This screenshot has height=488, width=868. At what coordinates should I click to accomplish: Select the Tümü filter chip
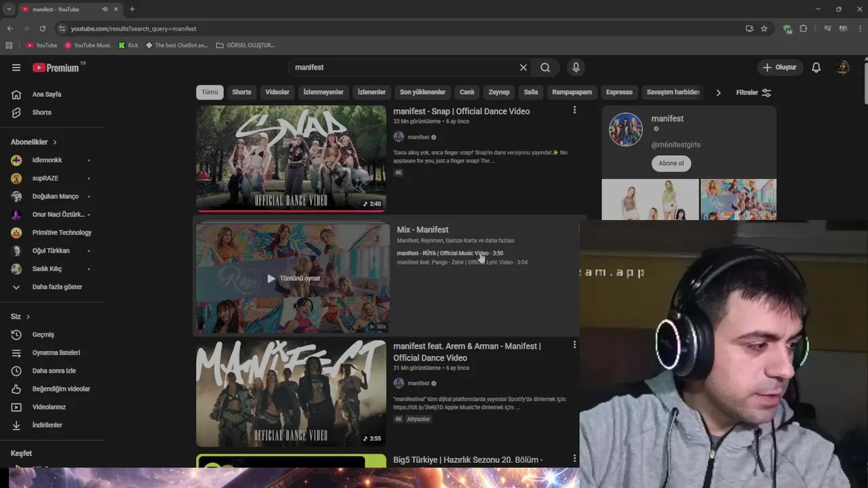[x=210, y=92]
